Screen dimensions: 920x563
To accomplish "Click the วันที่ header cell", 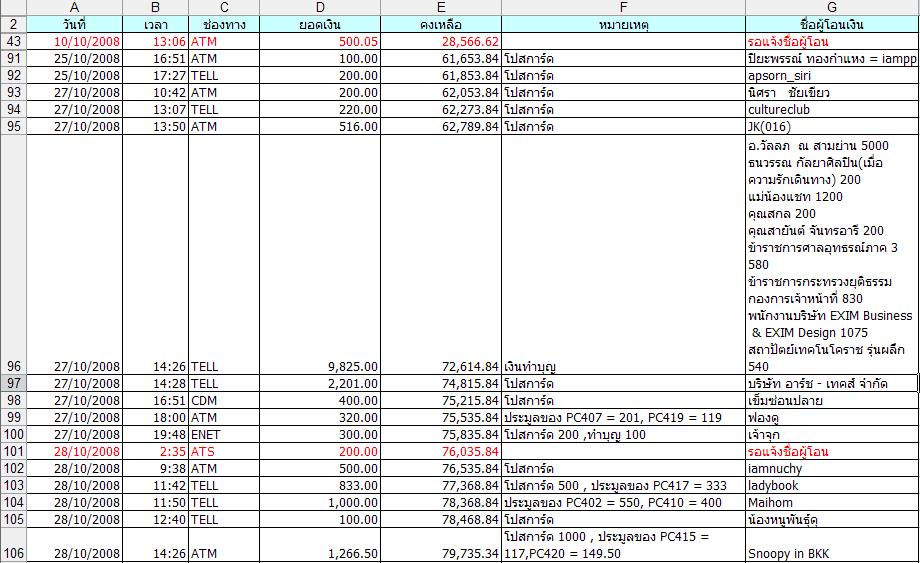I will (75, 25).
